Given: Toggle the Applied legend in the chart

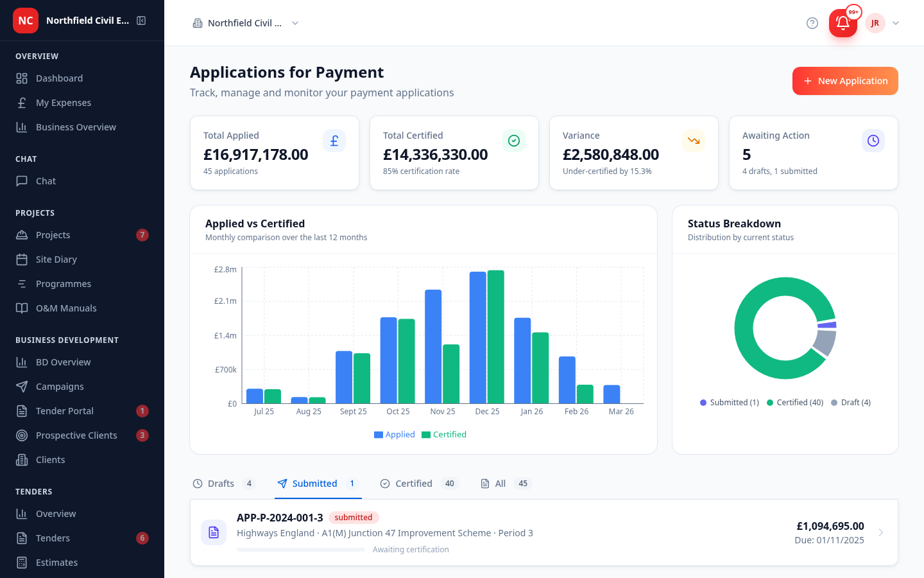Looking at the screenshot, I should point(395,435).
